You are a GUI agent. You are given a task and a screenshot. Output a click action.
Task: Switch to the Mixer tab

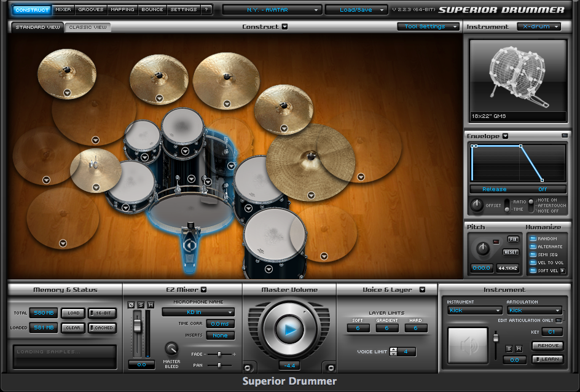(63, 10)
